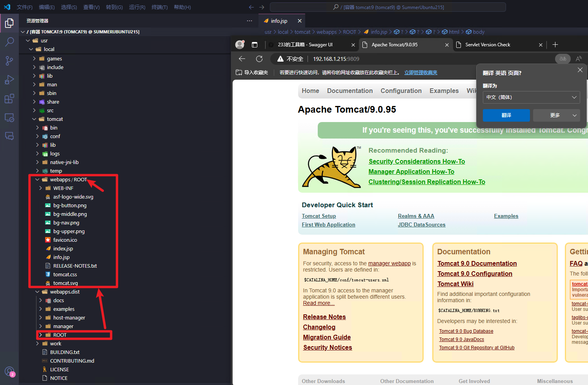Image resolution: width=588 pixels, height=385 pixels.
Task: Close the Servlet Version Check tab
Action: 541,45
